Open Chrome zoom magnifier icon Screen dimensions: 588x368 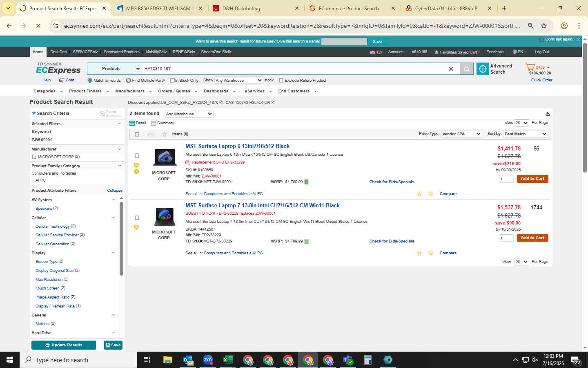[x=530, y=26]
